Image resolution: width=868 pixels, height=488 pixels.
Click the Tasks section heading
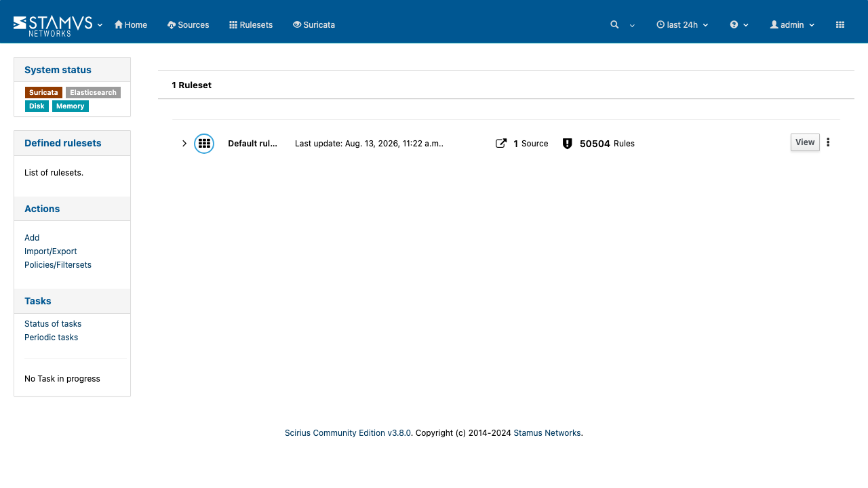(x=38, y=301)
